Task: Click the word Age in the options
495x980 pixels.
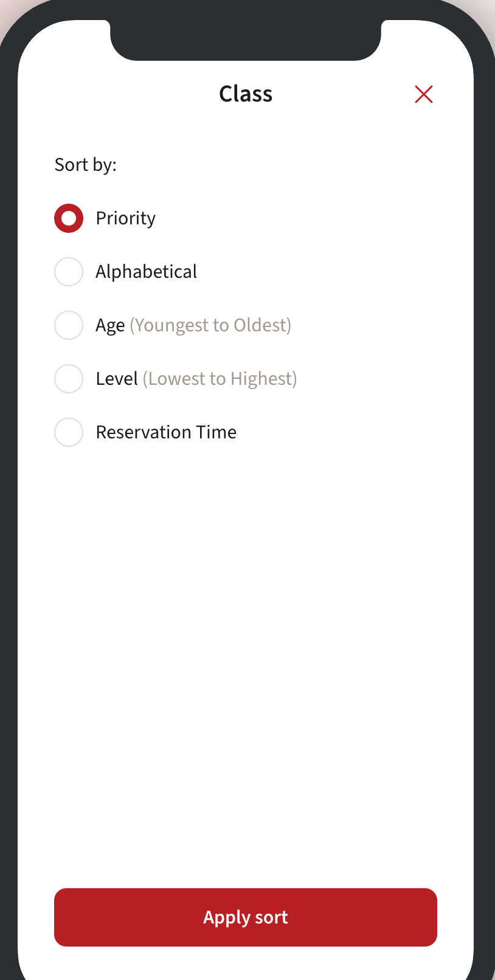Action: pyautogui.click(x=110, y=326)
